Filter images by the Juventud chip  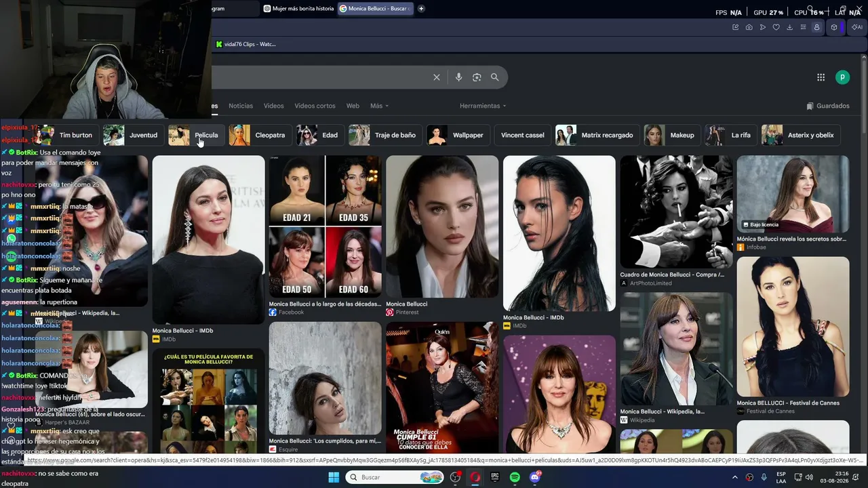(133, 135)
